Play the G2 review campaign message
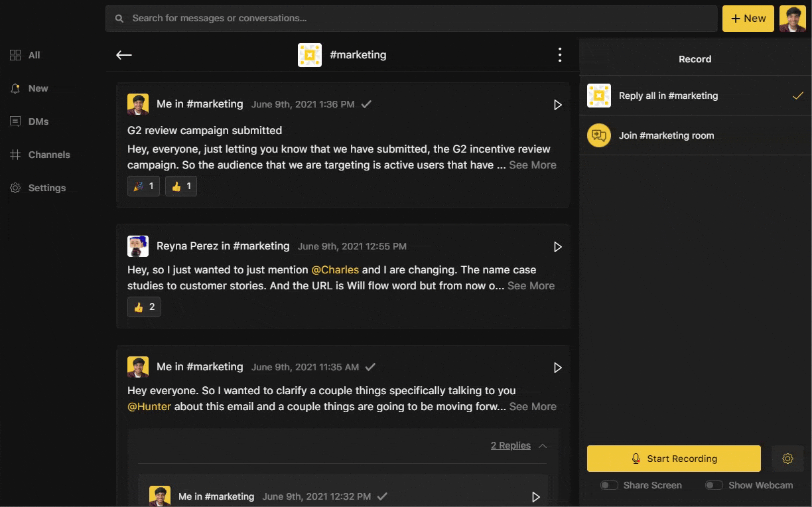Image resolution: width=812 pixels, height=507 pixels. point(558,105)
